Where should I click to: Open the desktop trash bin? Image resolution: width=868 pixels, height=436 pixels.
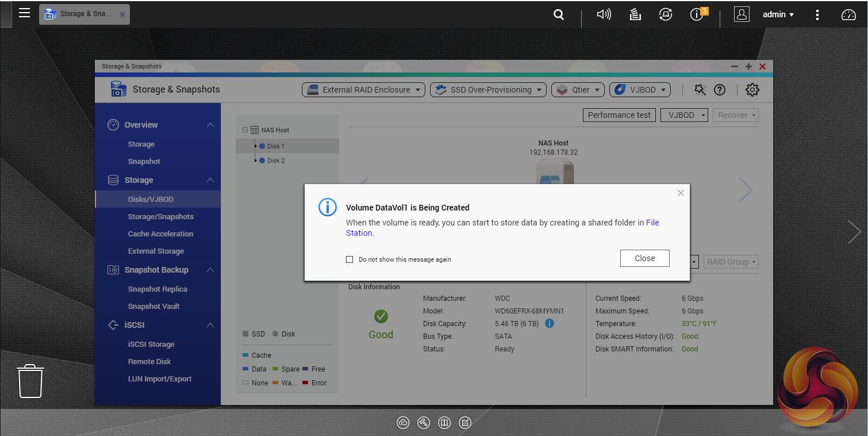tap(30, 381)
